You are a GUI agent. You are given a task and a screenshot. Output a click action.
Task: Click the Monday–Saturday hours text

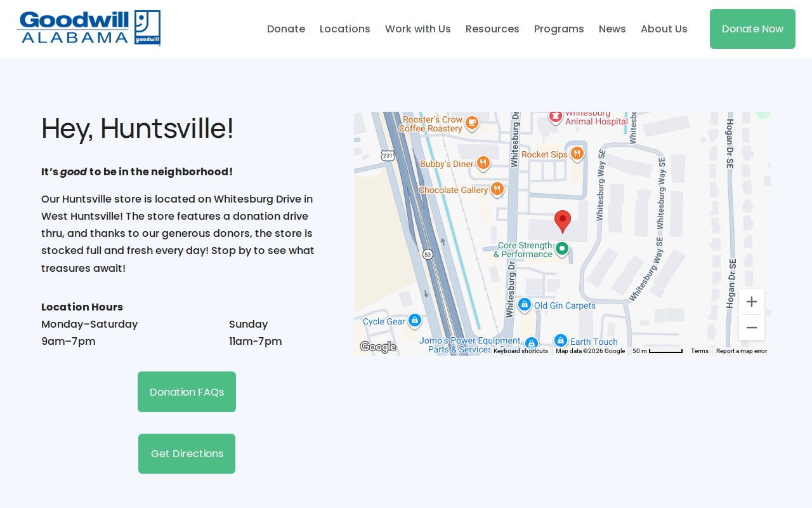tap(89, 324)
